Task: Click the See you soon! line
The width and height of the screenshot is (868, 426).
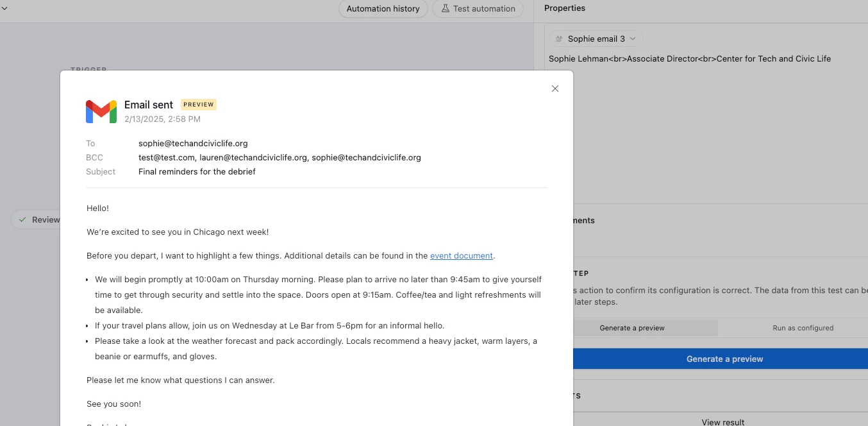Action: (x=113, y=404)
